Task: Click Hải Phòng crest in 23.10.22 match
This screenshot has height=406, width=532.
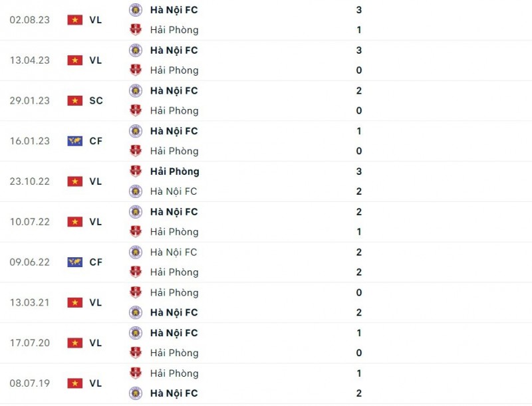Action: tap(136, 171)
